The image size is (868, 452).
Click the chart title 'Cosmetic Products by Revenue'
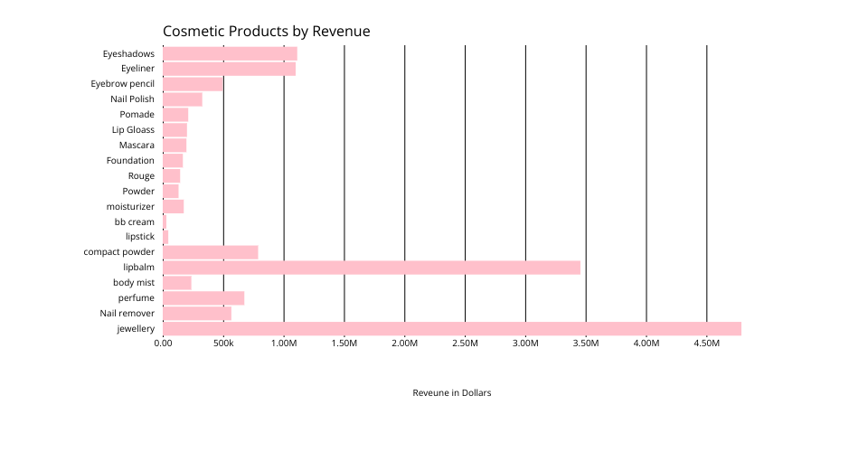pyautogui.click(x=266, y=32)
